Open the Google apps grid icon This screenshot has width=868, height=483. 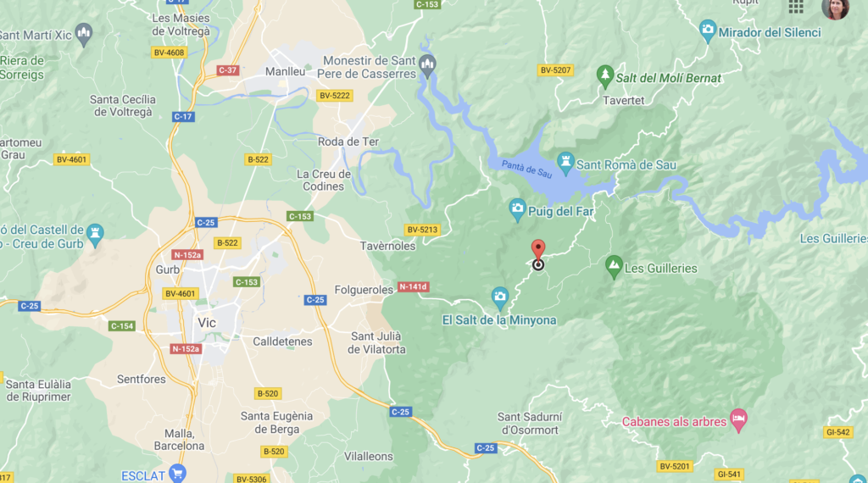[796, 7]
